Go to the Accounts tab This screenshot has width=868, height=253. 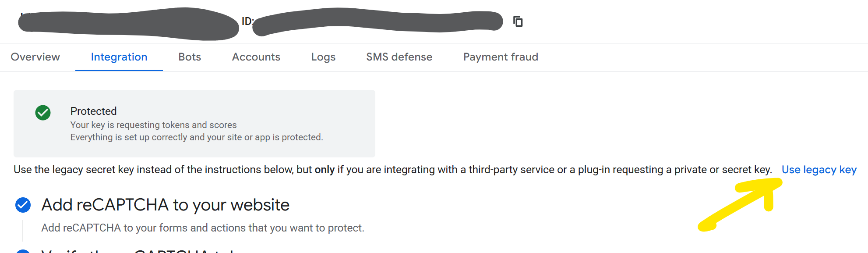(x=256, y=57)
